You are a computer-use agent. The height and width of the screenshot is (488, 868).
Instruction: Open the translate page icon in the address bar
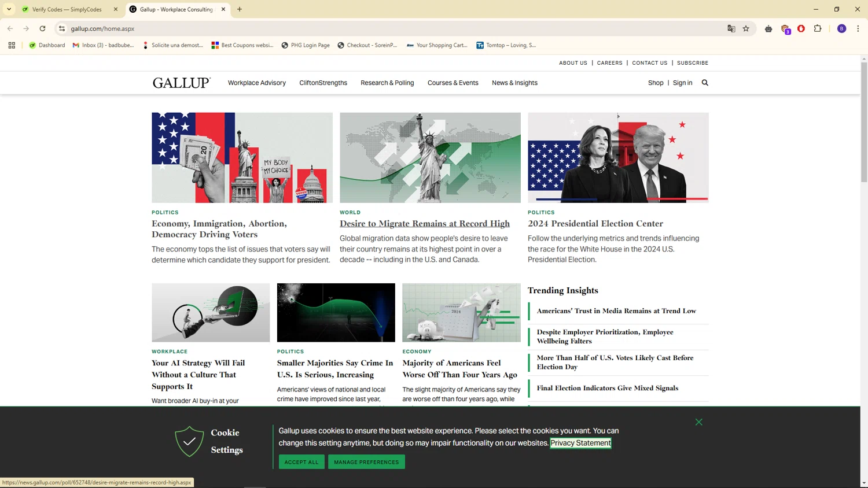tap(731, 28)
